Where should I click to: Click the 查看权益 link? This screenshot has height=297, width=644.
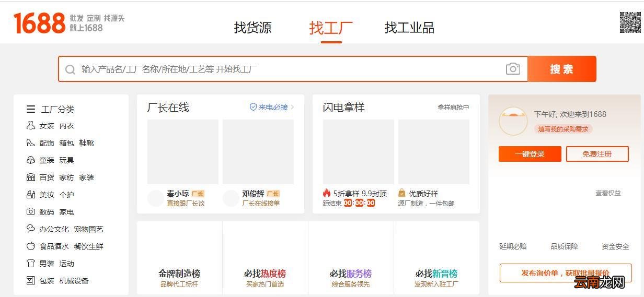coord(608,193)
